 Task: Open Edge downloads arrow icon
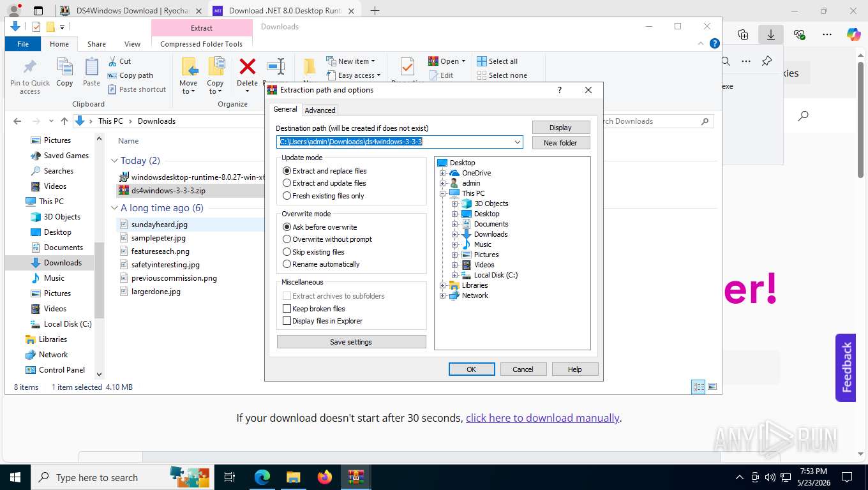click(x=770, y=34)
